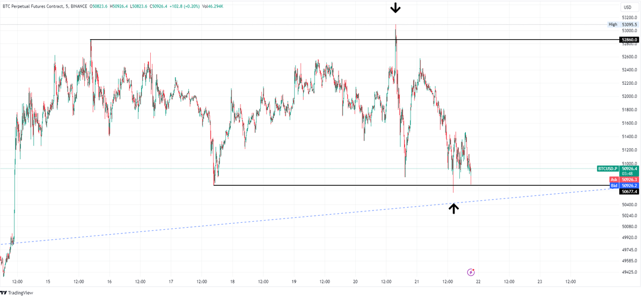Viewport: 644px width, 299px height.
Task: Click the red Ask 50926.3 label
Action: [x=624, y=179]
